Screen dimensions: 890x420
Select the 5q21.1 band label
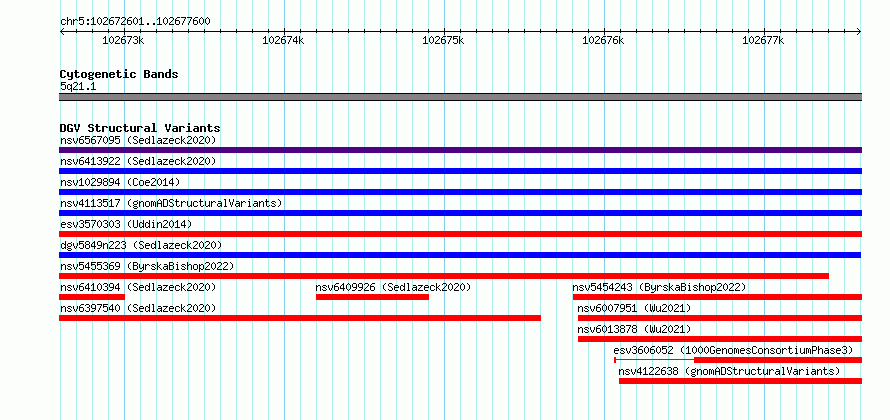pos(78,86)
